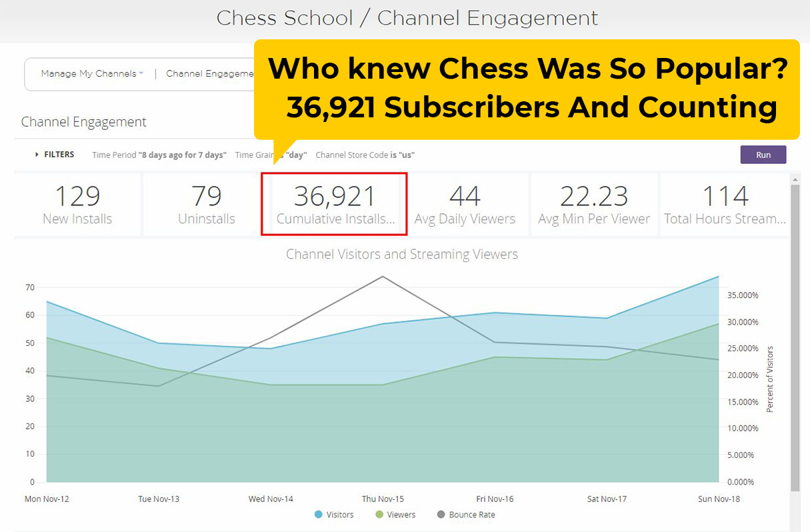Click the Thu Nov-15 bounce rate peak
This screenshot has width=810, height=532.
tap(383, 276)
